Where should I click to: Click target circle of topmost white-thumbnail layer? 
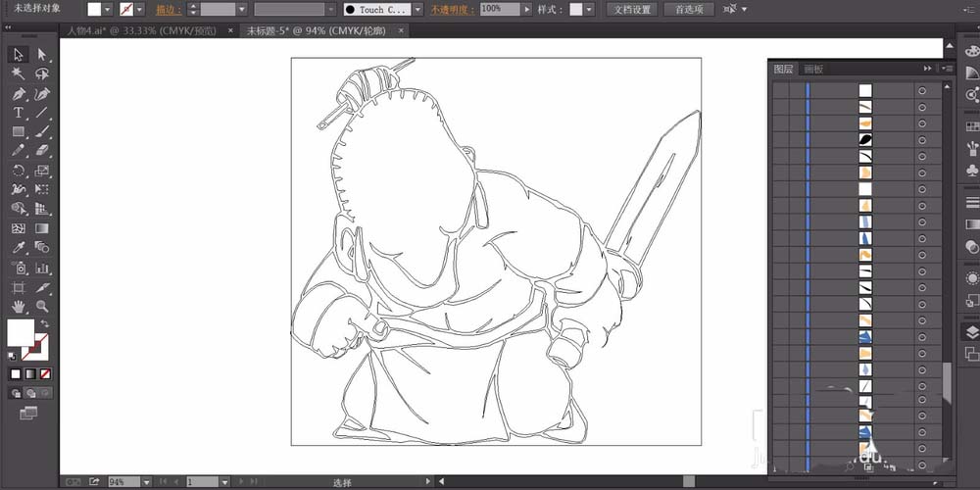click(922, 90)
